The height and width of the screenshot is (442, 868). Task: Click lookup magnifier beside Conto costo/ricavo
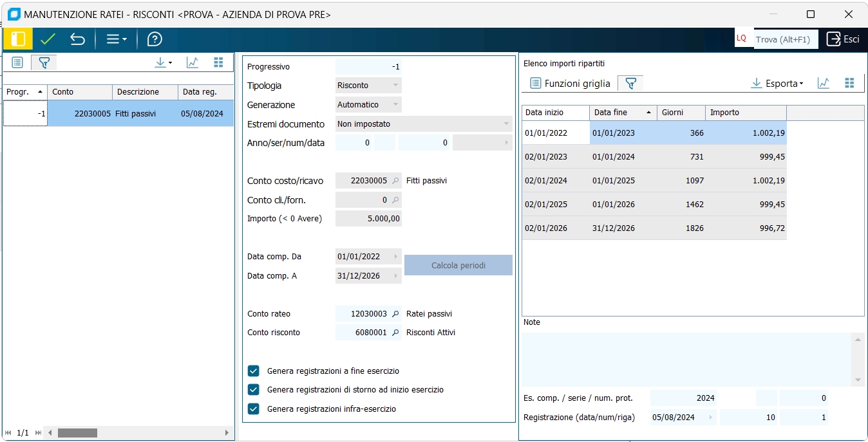pos(395,181)
